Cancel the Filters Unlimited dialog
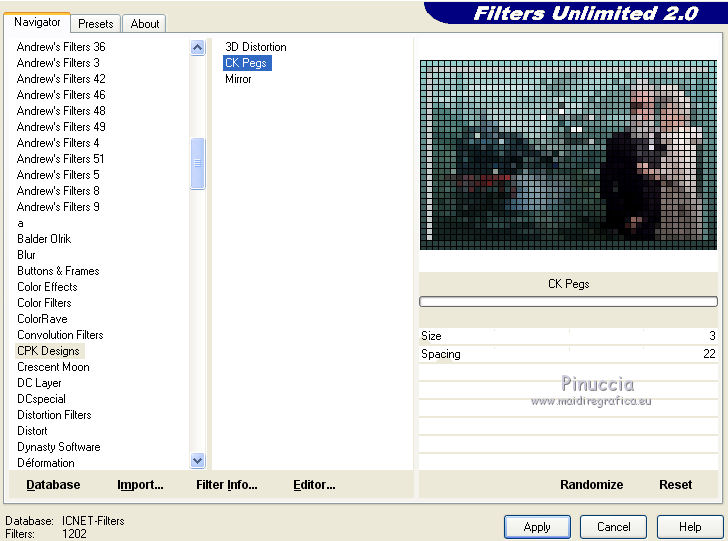 point(613,527)
